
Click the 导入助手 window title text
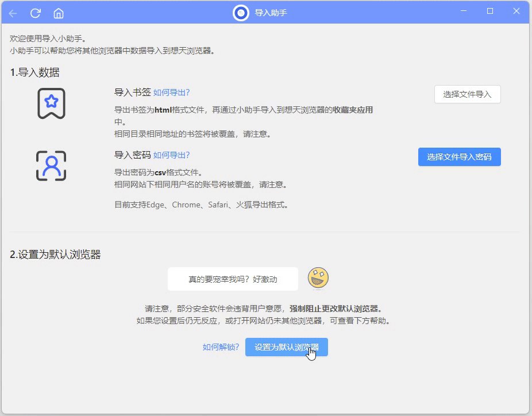271,13
